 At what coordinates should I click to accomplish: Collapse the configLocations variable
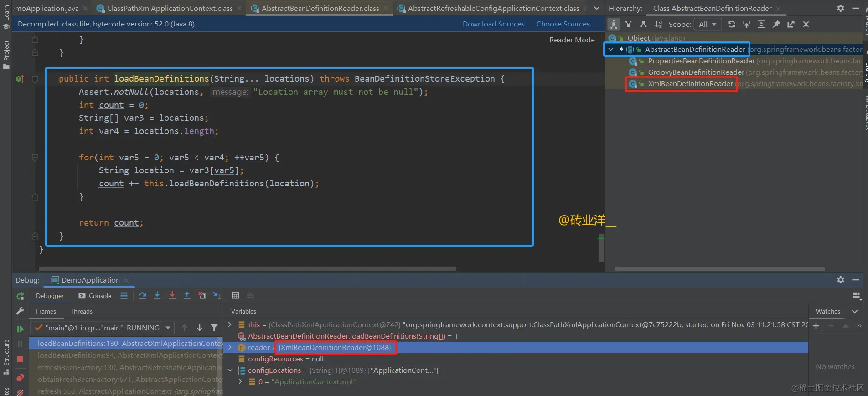[x=230, y=370]
